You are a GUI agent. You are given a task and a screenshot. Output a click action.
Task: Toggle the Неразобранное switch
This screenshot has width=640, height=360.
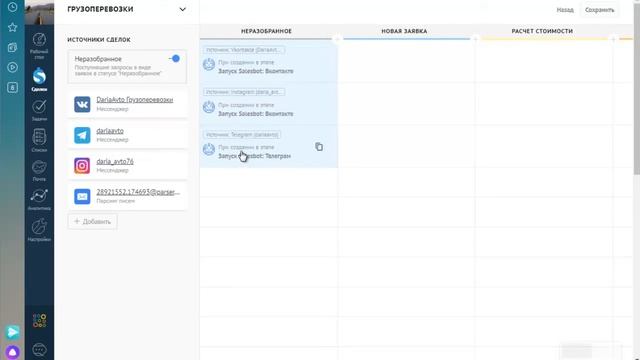pyautogui.click(x=174, y=58)
